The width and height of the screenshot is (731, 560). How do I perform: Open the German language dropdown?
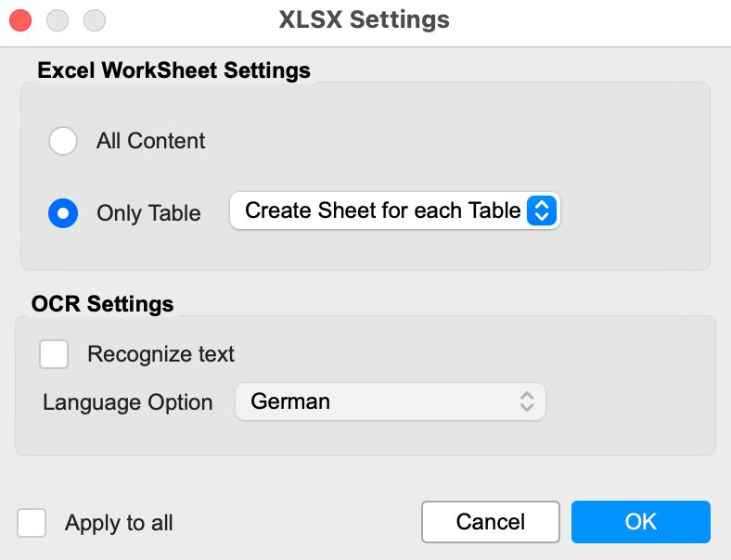coord(391,401)
